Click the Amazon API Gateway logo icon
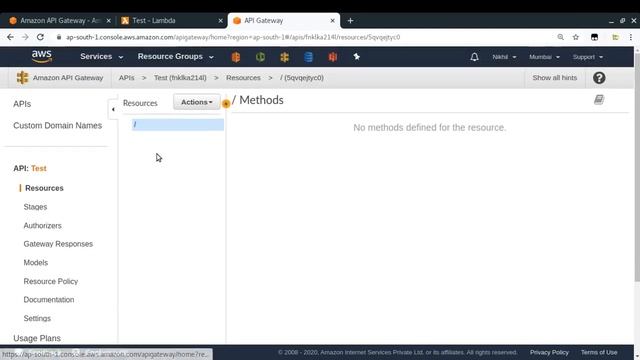Image resolution: width=640 pixels, height=360 pixels. click(22, 78)
